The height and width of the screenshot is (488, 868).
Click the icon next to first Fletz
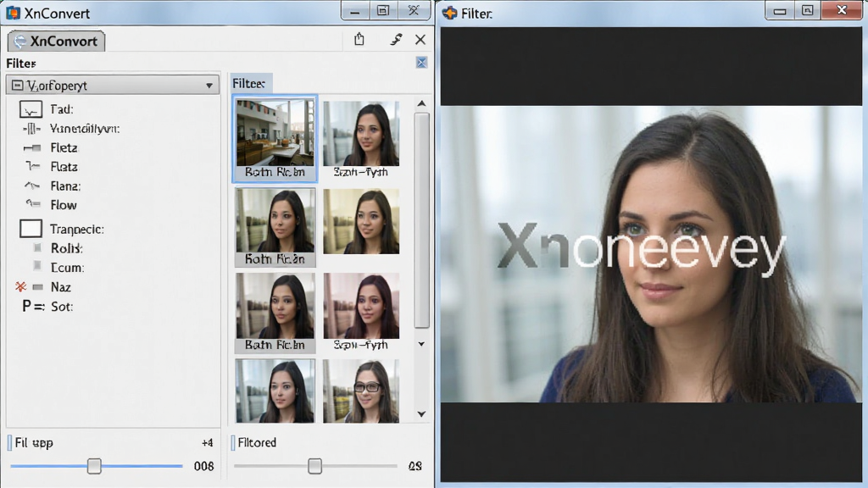32,147
